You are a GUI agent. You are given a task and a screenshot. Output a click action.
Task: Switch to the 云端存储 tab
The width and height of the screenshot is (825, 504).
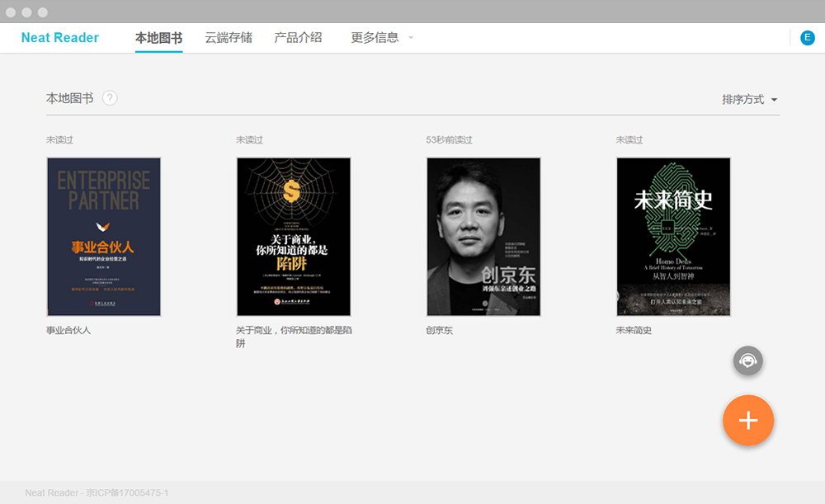click(x=229, y=38)
